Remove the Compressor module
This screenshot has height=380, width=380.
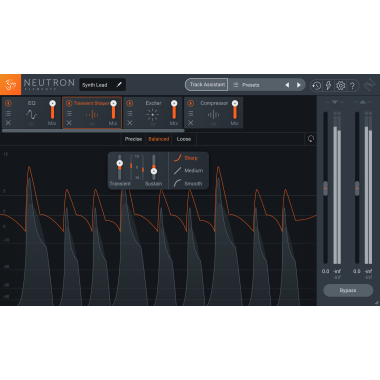(x=190, y=123)
